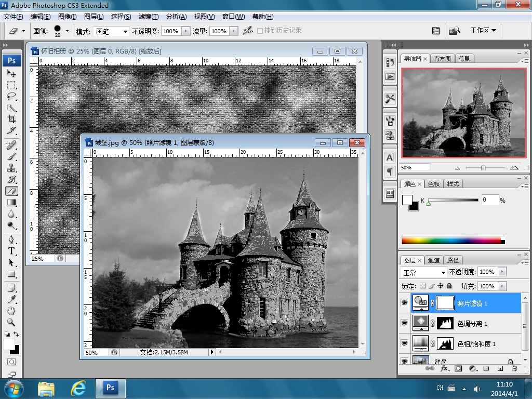Viewport: 532px width, 399px height.
Task: Select the Move tool
Action: click(x=11, y=73)
